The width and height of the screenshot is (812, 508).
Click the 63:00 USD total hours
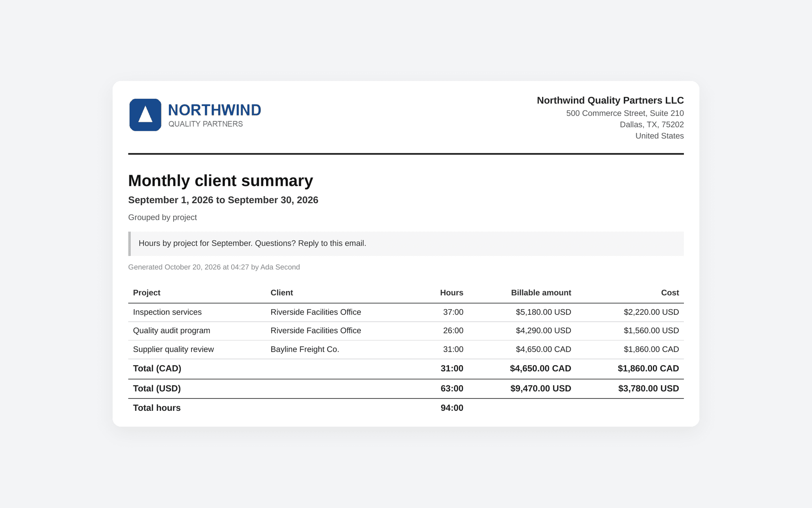click(x=452, y=389)
